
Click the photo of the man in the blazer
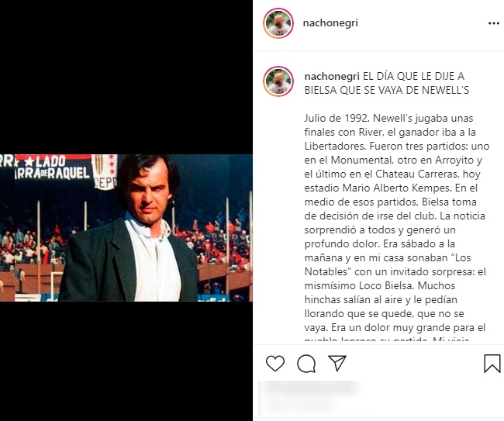pyautogui.click(x=126, y=228)
